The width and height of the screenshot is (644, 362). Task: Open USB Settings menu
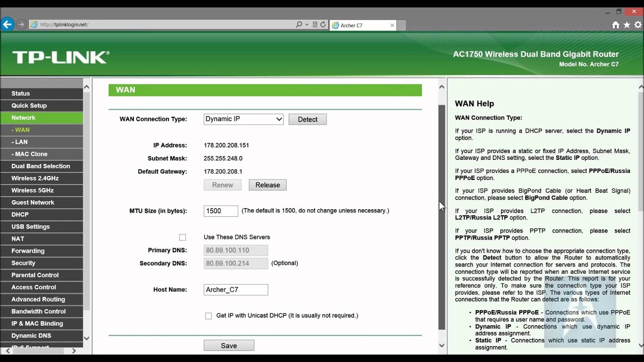(41, 227)
